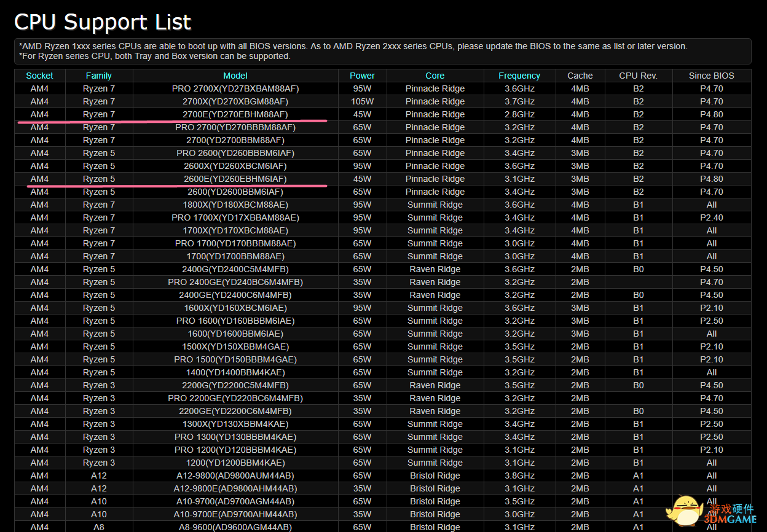
Task: Click the Since BIOS column header
Action: [711, 76]
